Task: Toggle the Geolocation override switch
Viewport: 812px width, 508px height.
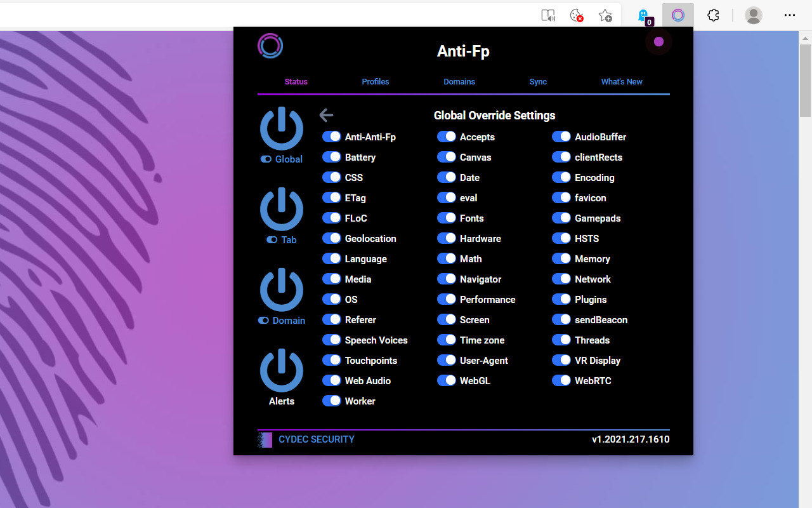Action: click(x=332, y=238)
